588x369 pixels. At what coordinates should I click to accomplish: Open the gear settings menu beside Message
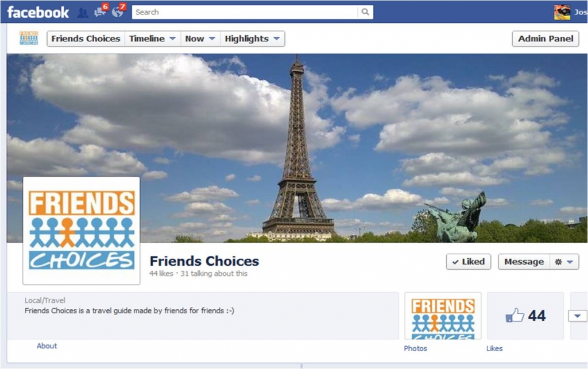point(564,262)
